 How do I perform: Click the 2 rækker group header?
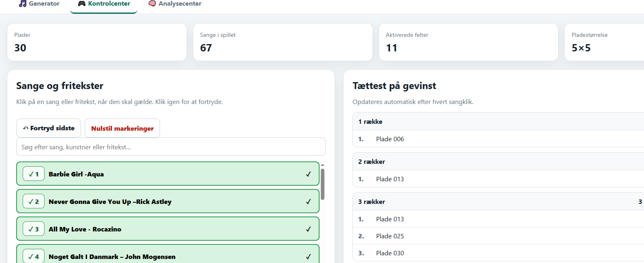point(498,161)
